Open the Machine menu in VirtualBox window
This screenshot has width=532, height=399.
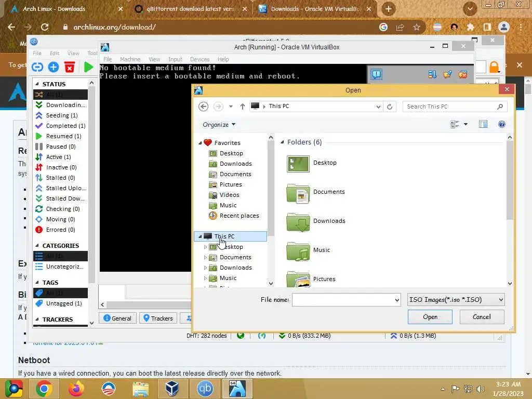[130, 59]
